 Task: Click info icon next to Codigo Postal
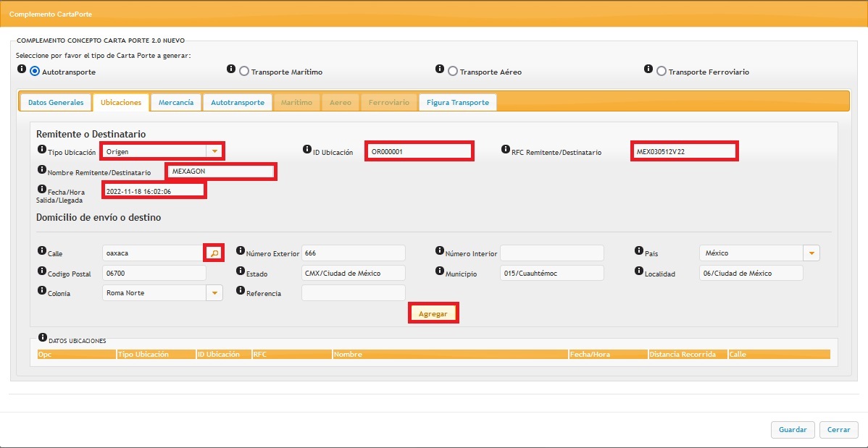click(x=41, y=271)
